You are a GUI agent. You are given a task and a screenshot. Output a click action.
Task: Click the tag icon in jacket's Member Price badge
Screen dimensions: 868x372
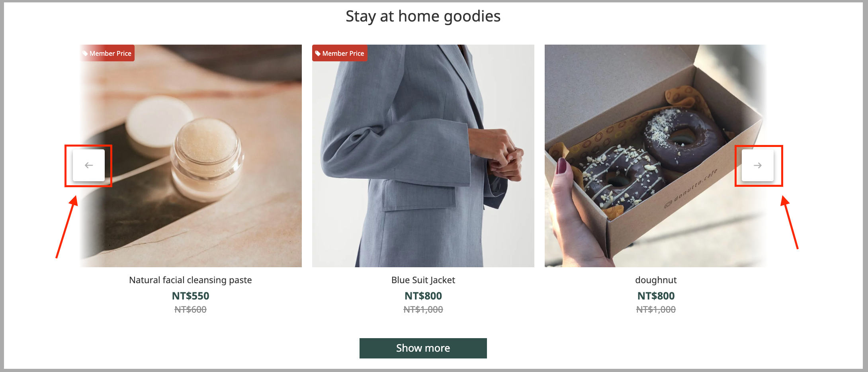(x=318, y=53)
